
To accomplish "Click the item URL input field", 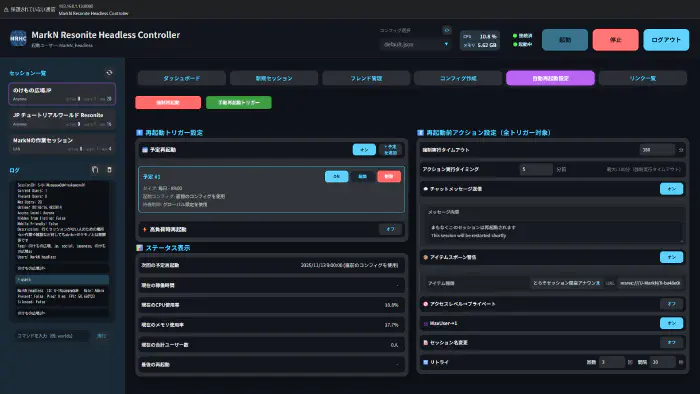I will click(650, 283).
